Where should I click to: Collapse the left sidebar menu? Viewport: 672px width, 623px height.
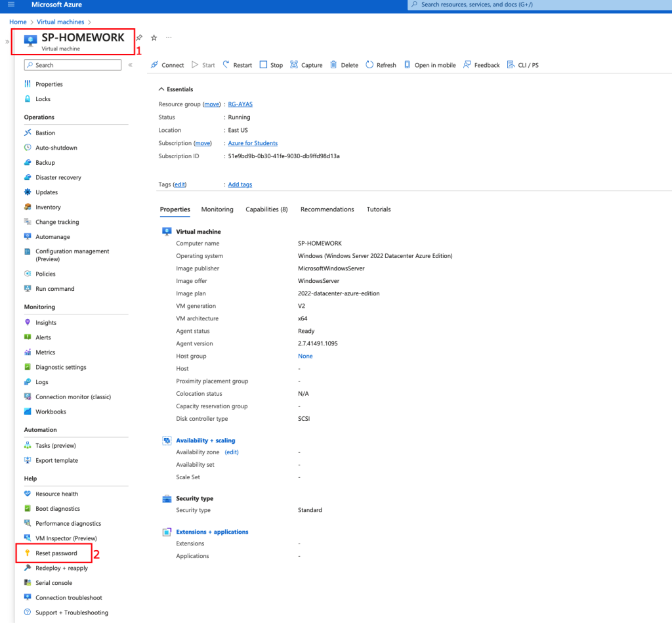tap(130, 65)
